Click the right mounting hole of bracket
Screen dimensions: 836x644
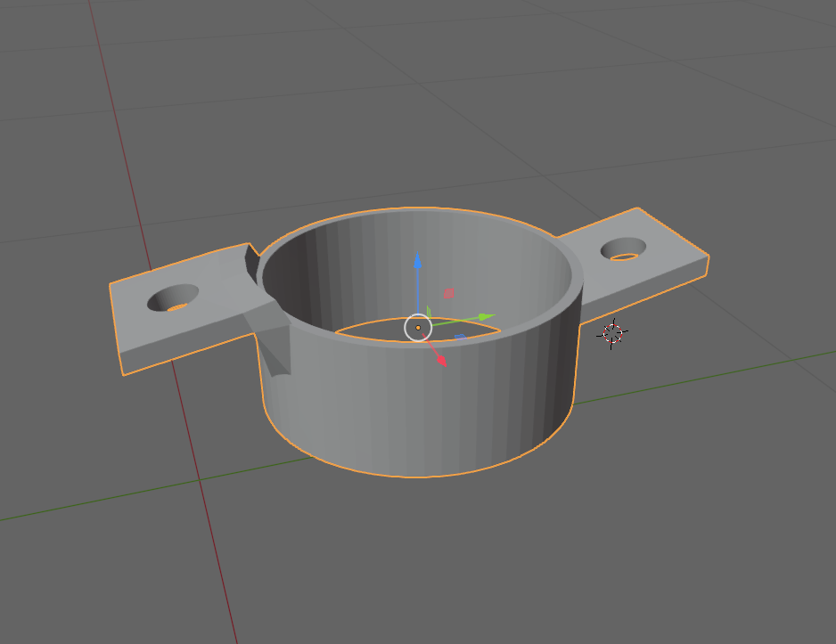623,249
